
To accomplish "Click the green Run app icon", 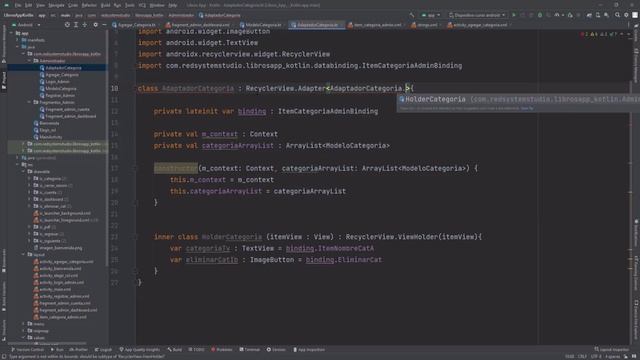I will pyautogui.click(x=514, y=15).
